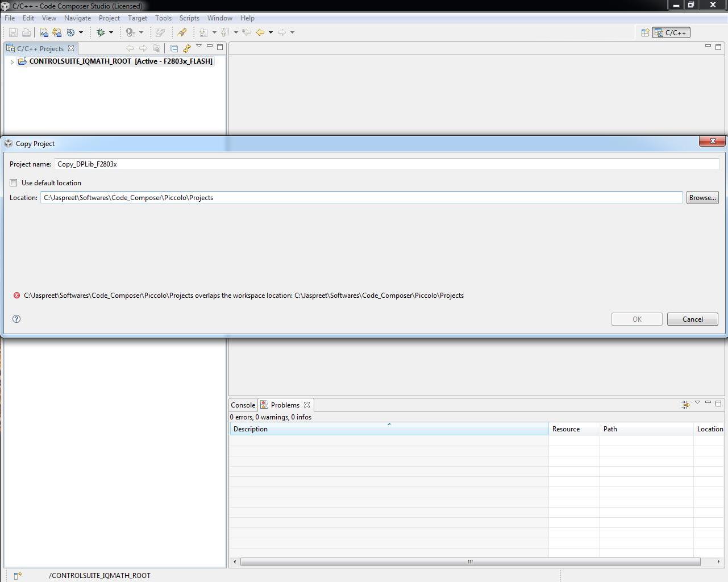Click the Problems horizontal scrollbar
Screen dimensions: 728x582
(470, 562)
